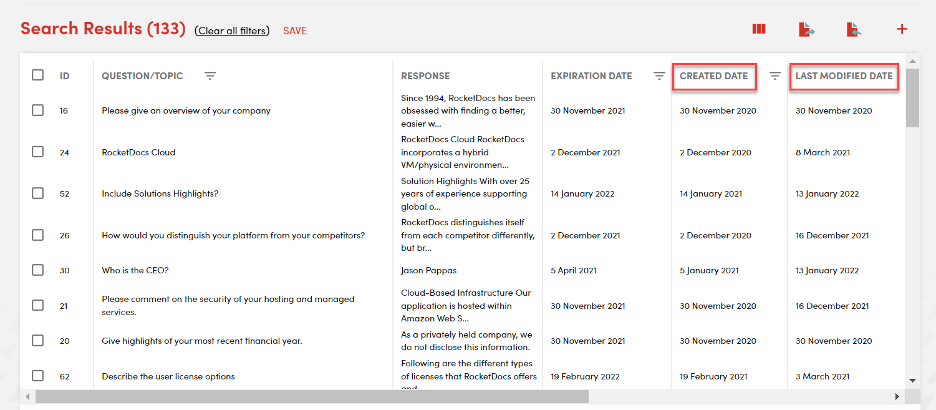Open the column chooser icon
This screenshot has height=410, width=936.
coord(759,29)
